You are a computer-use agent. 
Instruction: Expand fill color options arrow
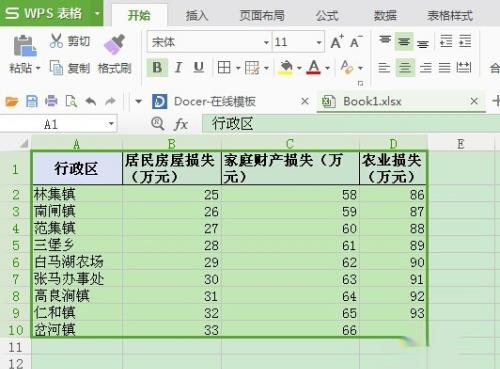click(x=299, y=68)
